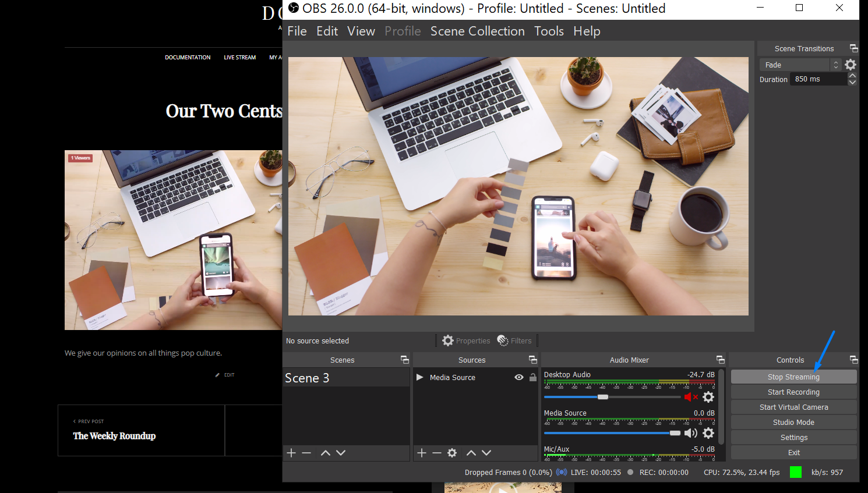Move source down in Sources list
Image resolution: width=868 pixels, height=493 pixels.
pyautogui.click(x=486, y=453)
